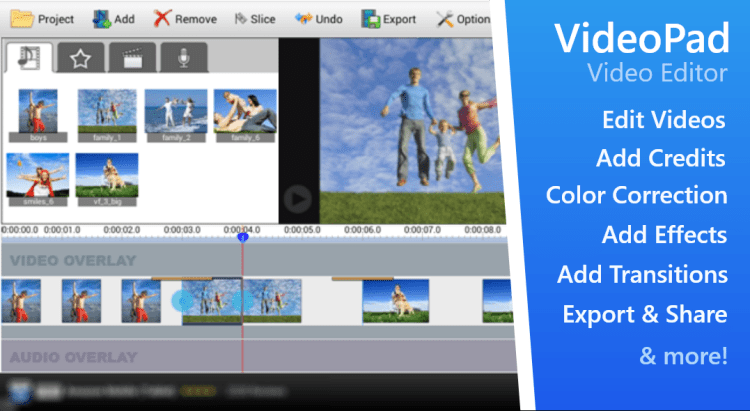750x411 pixels.
Task: Click the preview video frame
Action: click(x=411, y=131)
